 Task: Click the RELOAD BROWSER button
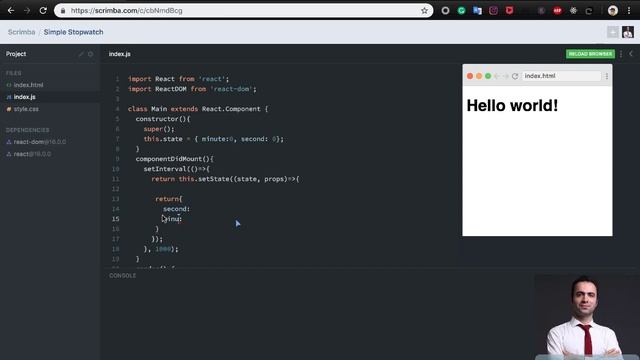590,54
